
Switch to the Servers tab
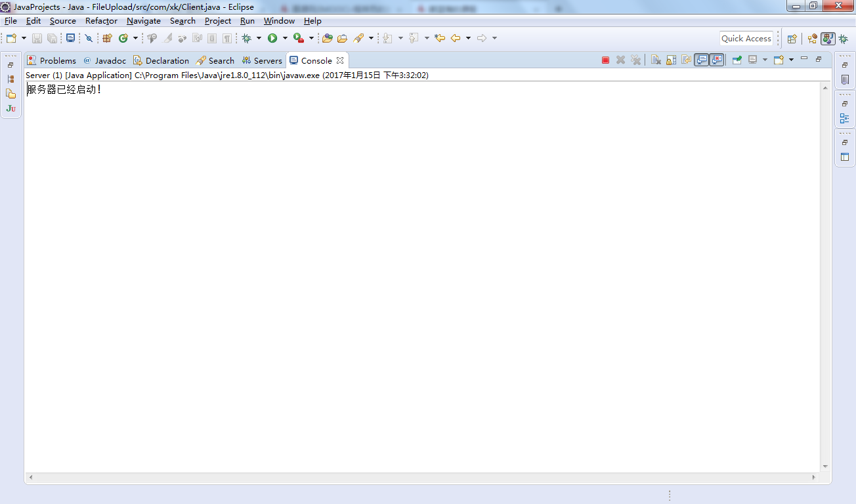point(262,60)
